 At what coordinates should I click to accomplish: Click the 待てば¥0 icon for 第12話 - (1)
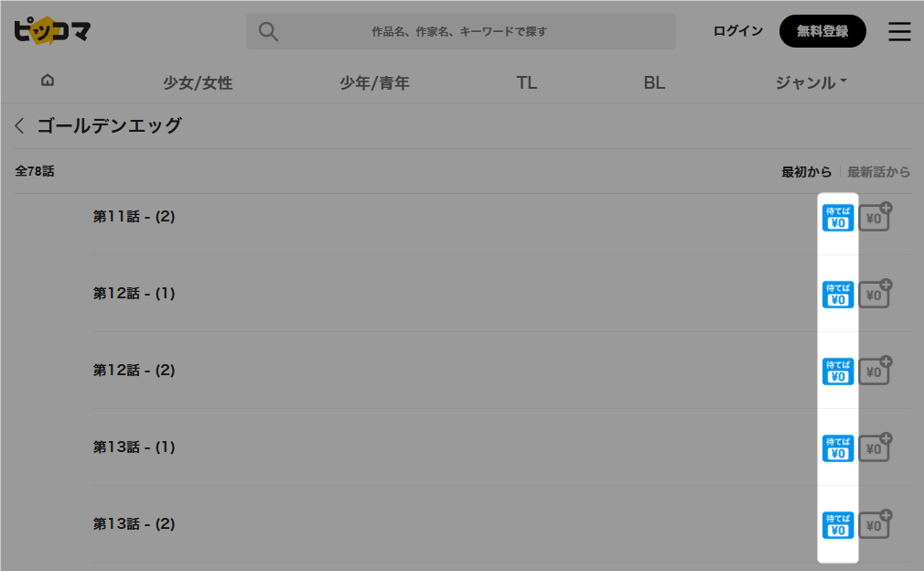point(838,295)
